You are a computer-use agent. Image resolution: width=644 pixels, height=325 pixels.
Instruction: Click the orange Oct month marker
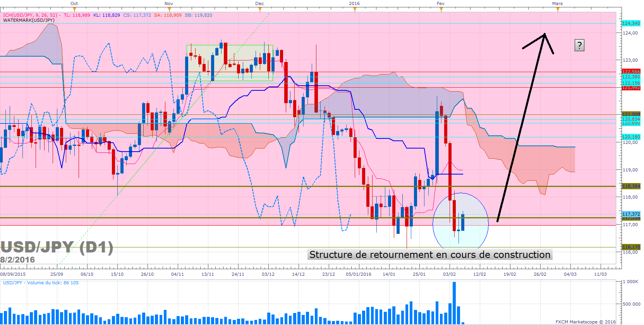[x=74, y=9]
